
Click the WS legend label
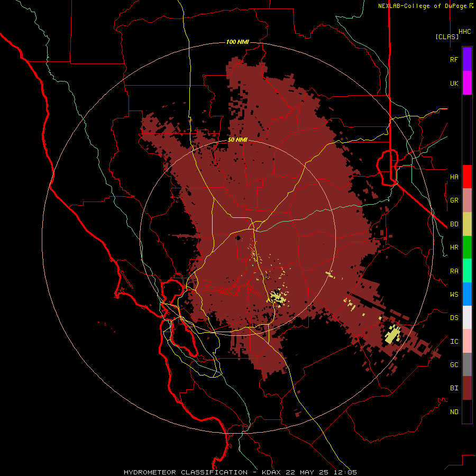point(454,294)
